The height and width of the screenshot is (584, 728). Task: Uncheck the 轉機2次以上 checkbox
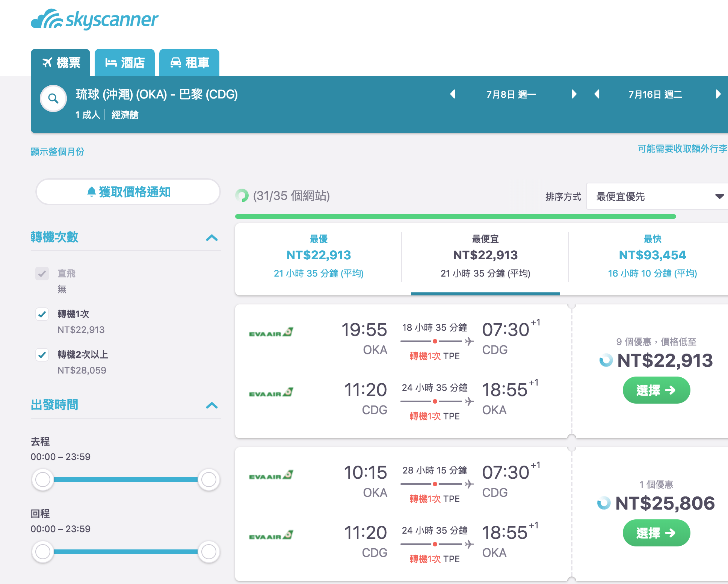point(42,355)
